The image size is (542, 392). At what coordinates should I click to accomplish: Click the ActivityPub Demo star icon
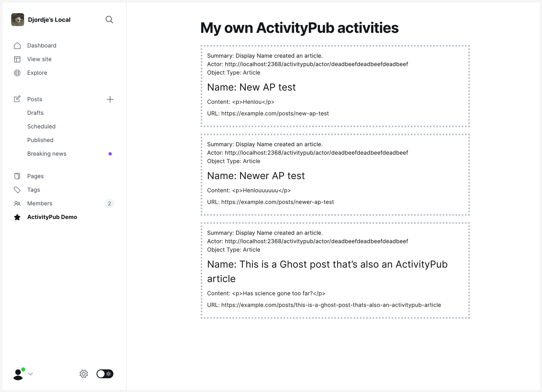(17, 217)
